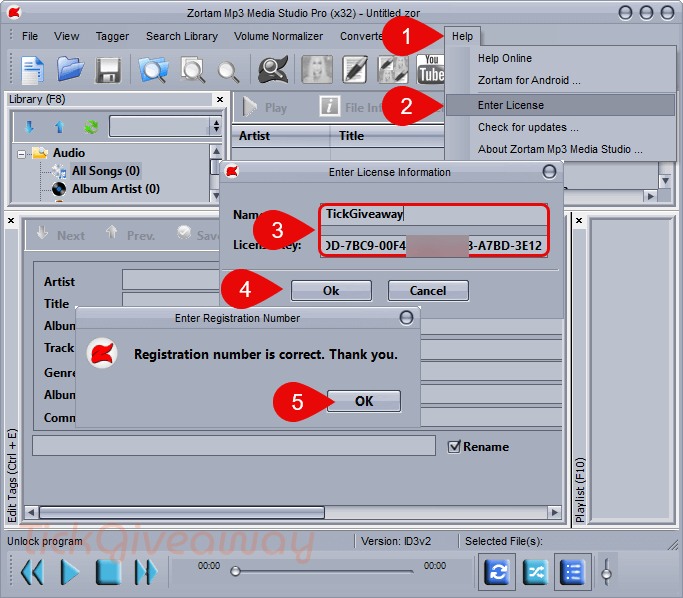Open file with the folder toolbar icon
The width and height of the screenshot is (683, 598).
(70, 69)
